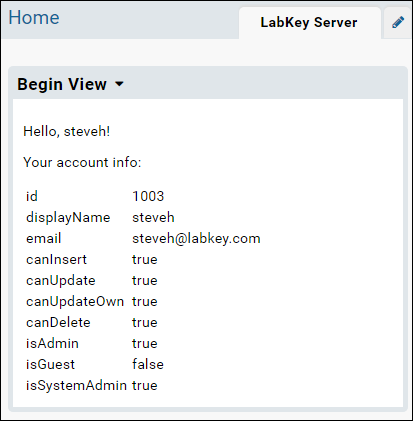This screenshot has height=421, width=413.
Task: Open the Home link
Action: 34,18
